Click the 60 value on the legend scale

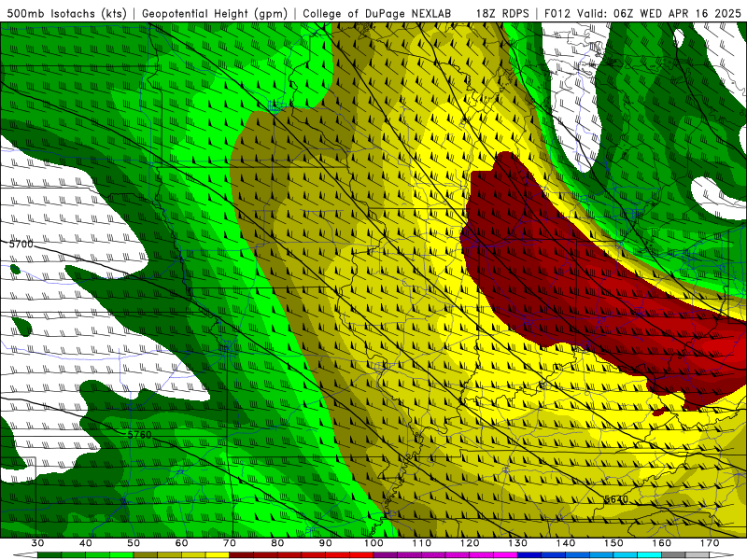181,543
